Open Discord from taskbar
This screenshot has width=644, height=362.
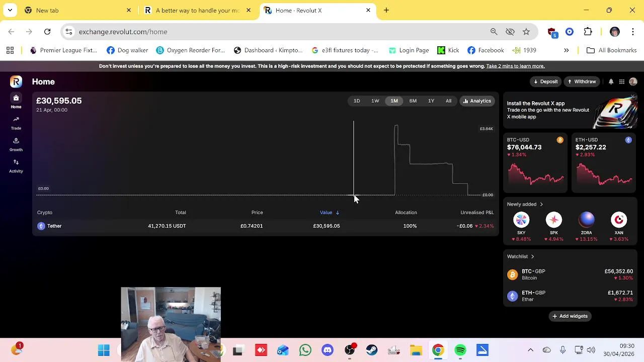click(x=328, y=350)
